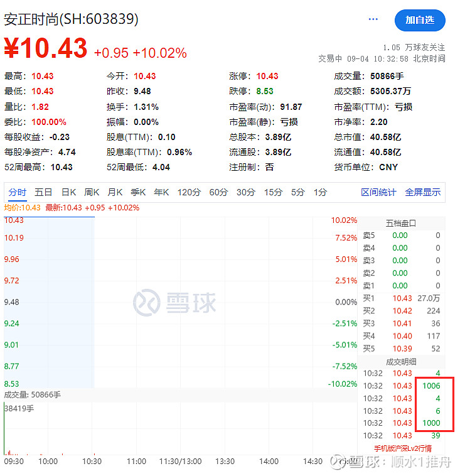Click the 买2 row at 10.42
The height and width of the screenshot is (476, 465).
(401, 311)
